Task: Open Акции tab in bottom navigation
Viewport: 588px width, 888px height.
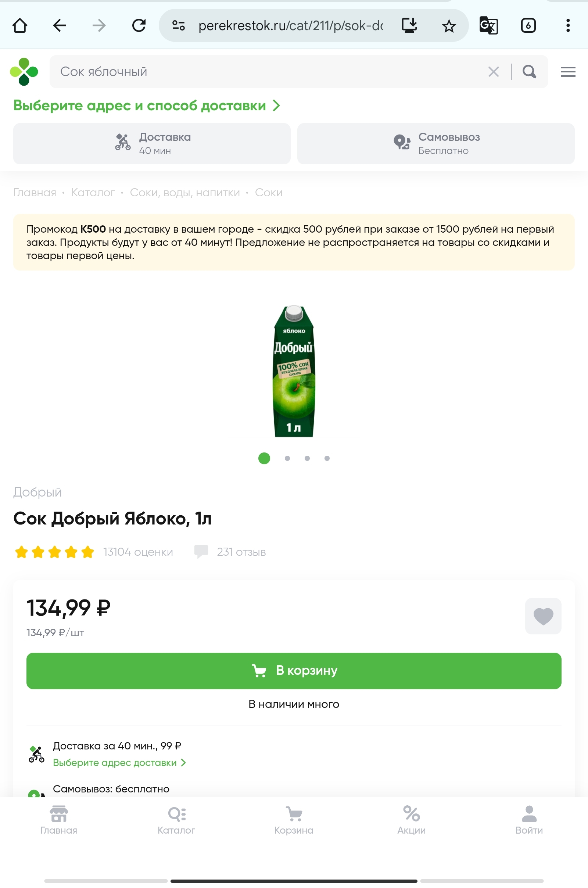Action: pyautogui.click(x=411, y=820)
